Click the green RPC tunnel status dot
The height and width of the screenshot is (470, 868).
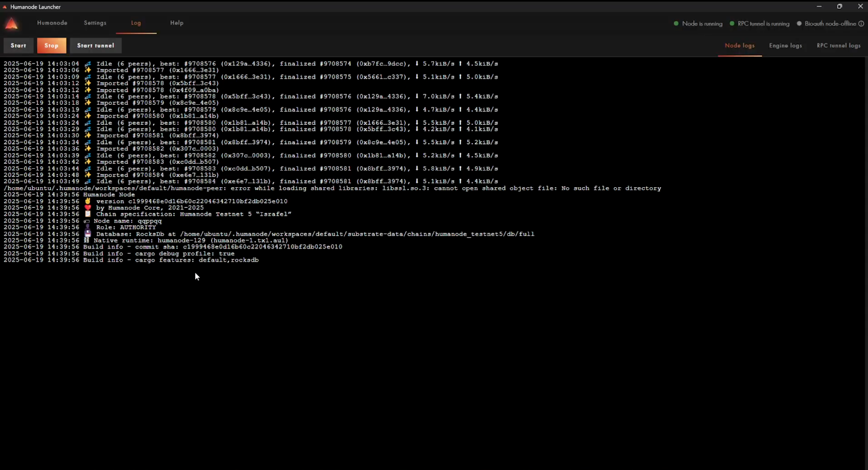click(x=732, y=23)
